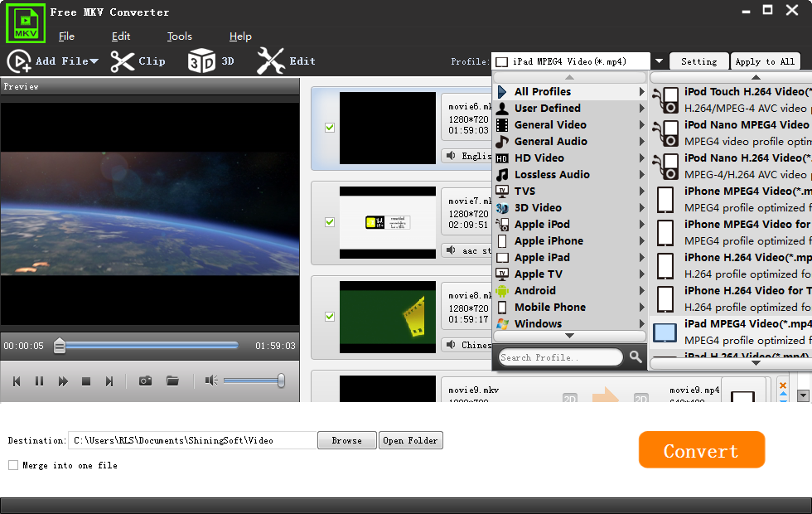Image resolution: width=812 pixels, height=514 pixels.
Task: Skip to next track in preview
Action: point(109,381)
